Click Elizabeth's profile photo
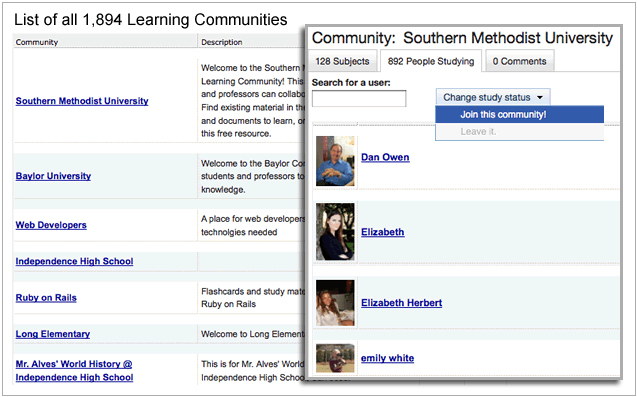 (x=335, y=232)
